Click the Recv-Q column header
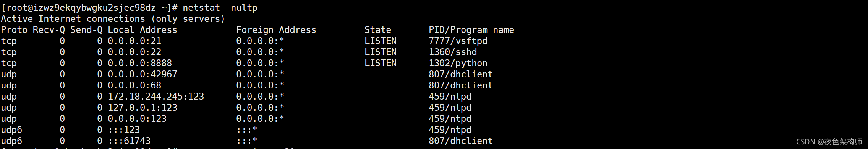 (49, 30)
